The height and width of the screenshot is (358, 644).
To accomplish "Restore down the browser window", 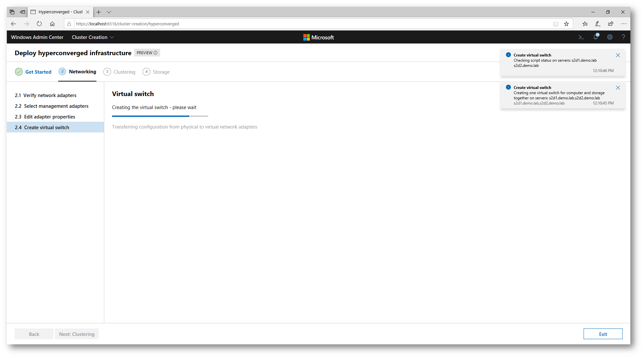I will tap(608, 12).
